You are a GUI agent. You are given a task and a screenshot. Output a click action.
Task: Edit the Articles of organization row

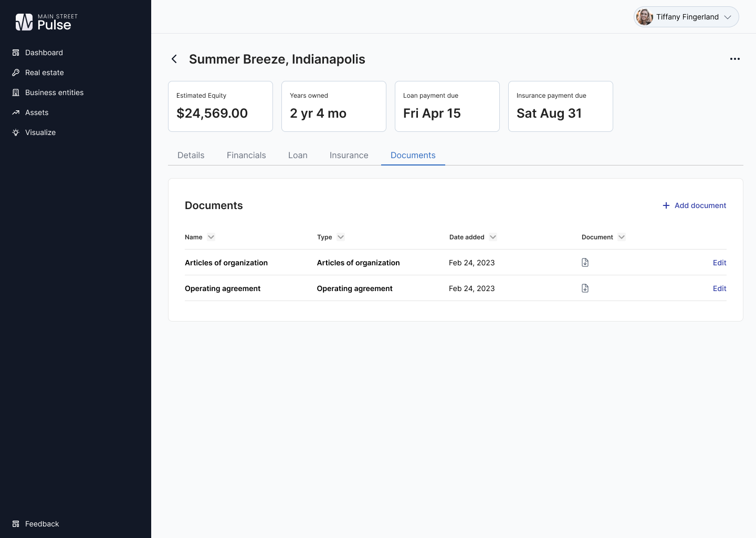pyautogui.click(x=720, y=263)
